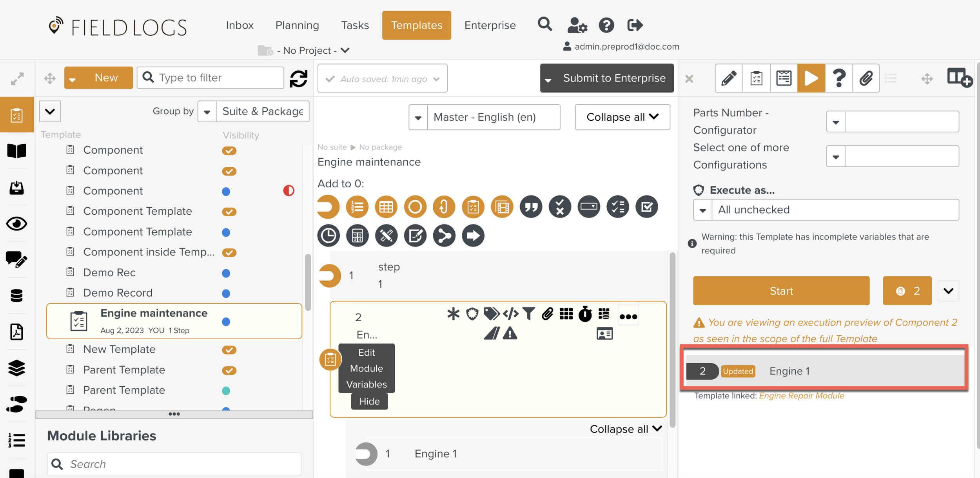The image size is (980, 478).
Task: Click the pencil edit icon in right toolbar
Action: (729, 78)
